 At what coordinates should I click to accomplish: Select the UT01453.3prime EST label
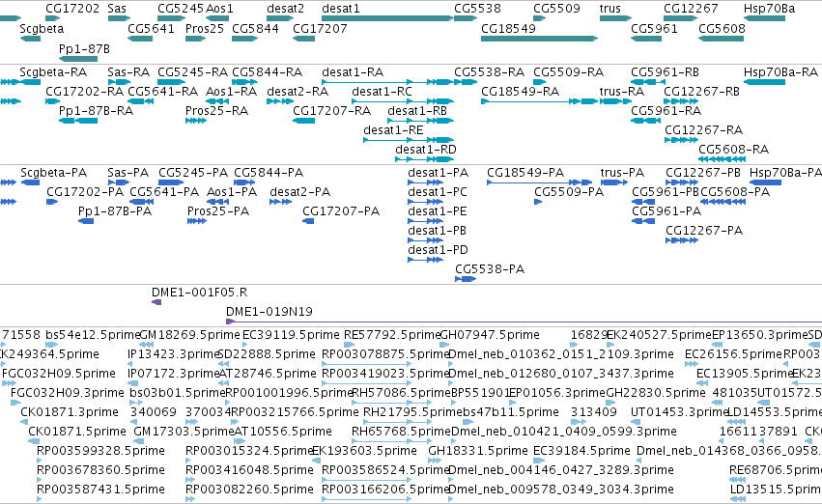[680, 412]
